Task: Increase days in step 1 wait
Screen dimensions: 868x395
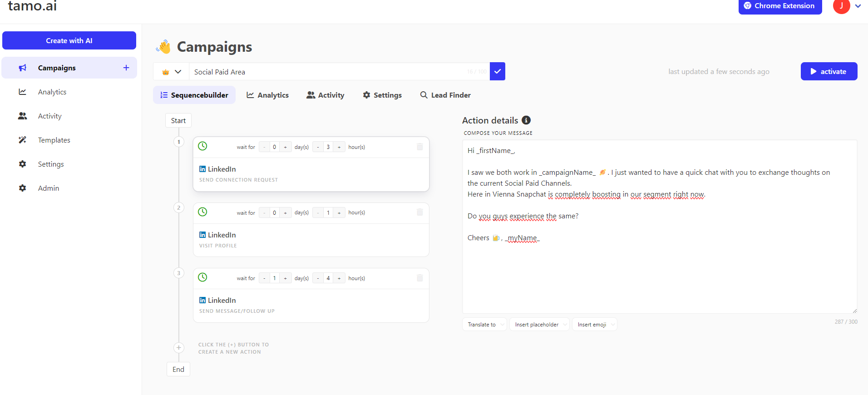Action: point(285,147)
